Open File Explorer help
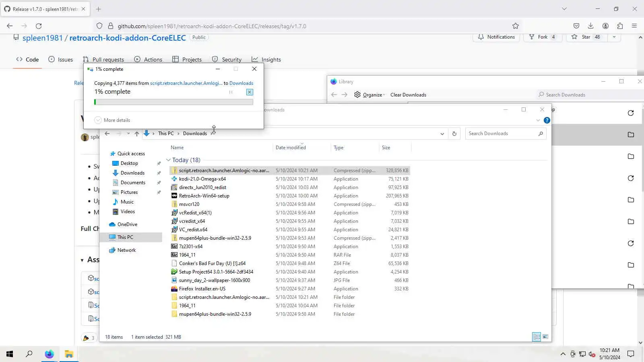Screen dimensions: 644x362 tap(547, 120)
